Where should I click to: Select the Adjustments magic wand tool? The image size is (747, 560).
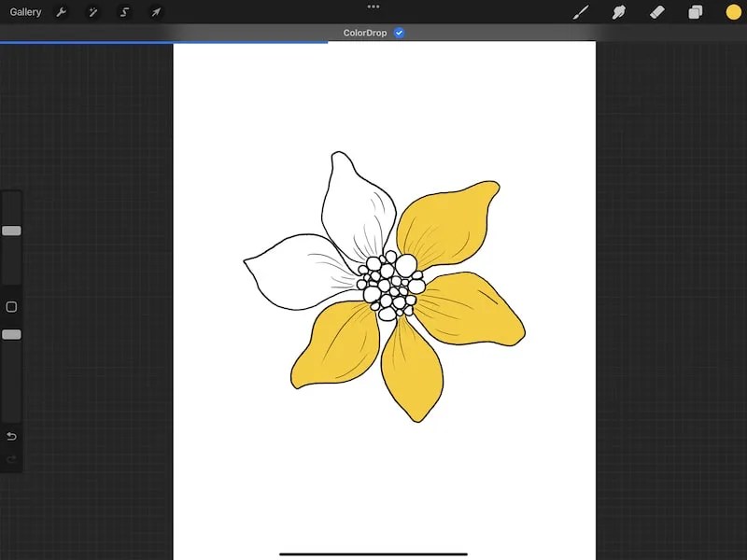click(x=92, y=12)
